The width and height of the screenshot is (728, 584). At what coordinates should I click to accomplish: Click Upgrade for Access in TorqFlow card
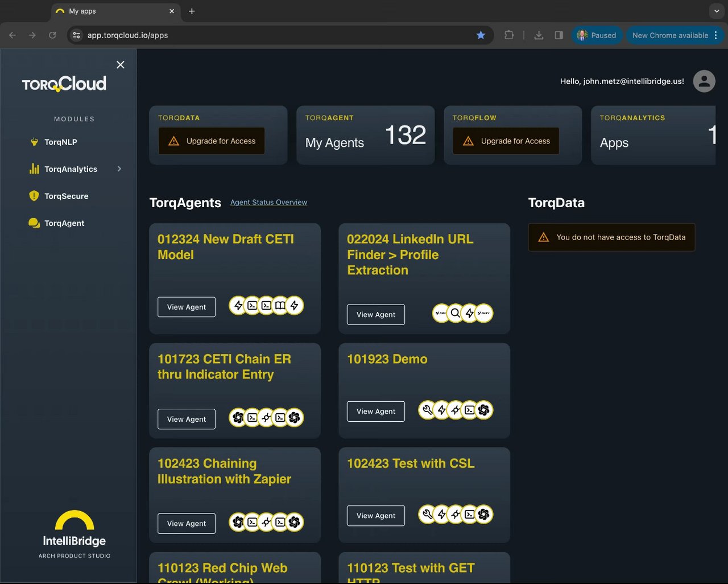[506, 141]
